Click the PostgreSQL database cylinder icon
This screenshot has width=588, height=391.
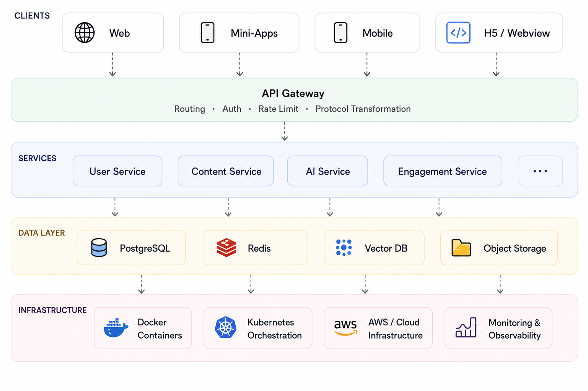coord(99,248)
